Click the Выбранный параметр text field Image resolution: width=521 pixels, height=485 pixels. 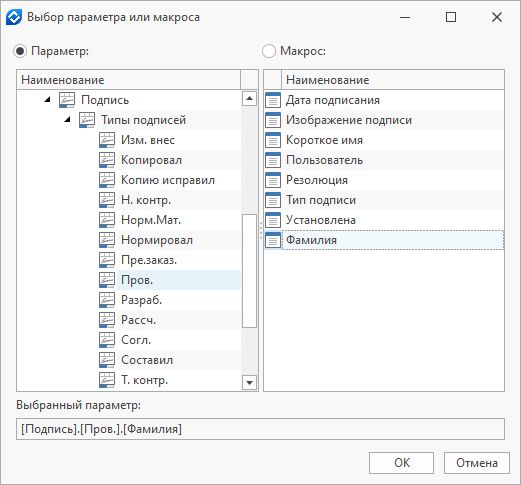pos(260,429)
